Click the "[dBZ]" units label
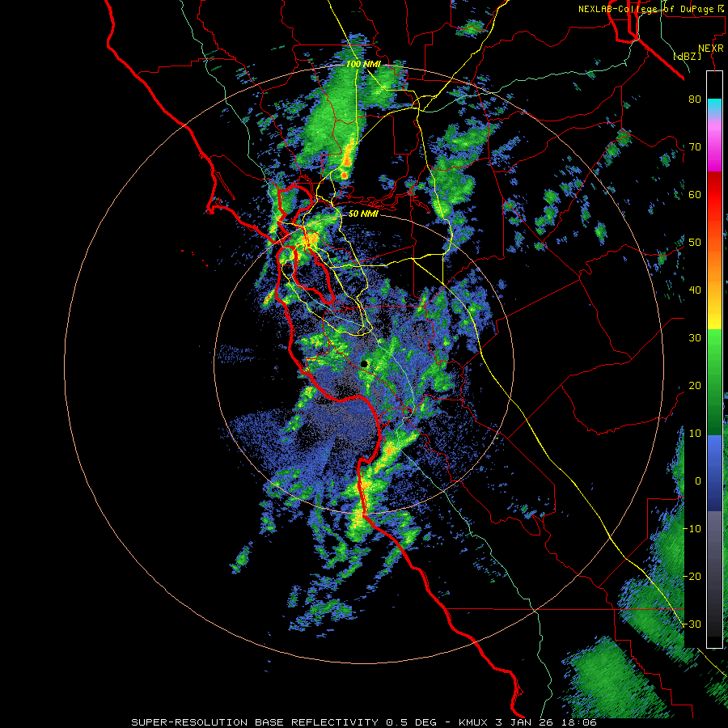728x728 pixels. (x=688, y=57)
